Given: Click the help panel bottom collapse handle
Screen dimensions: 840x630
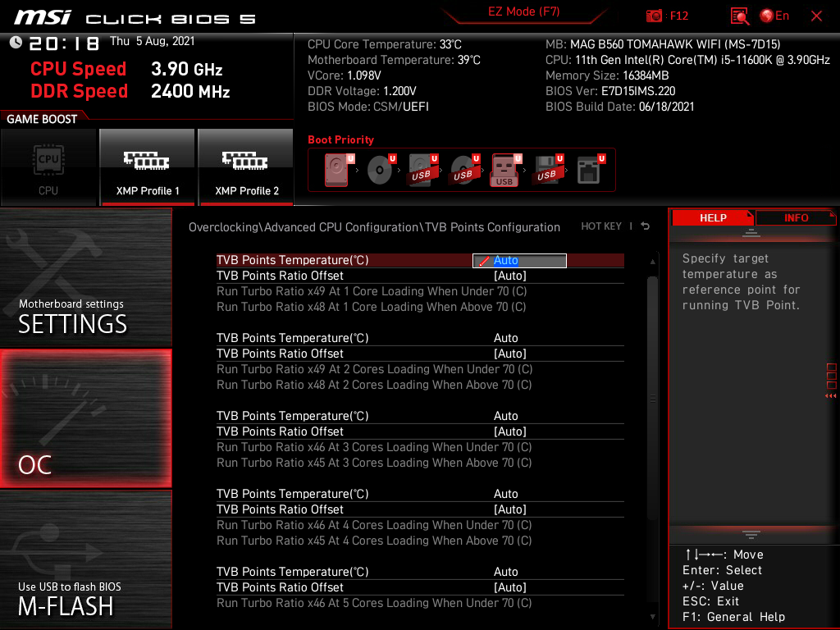Looking at the screenshot, I should click(x=751, y=535).
